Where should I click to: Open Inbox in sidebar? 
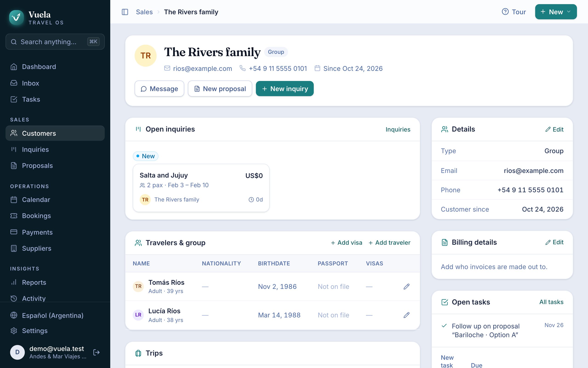tap(55, 83)
